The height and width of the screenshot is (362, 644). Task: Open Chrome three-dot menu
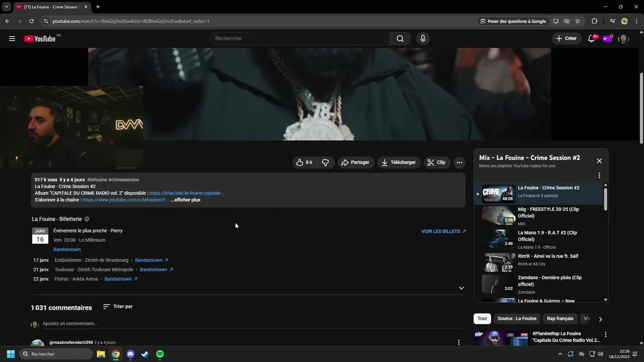coord(636,21)
